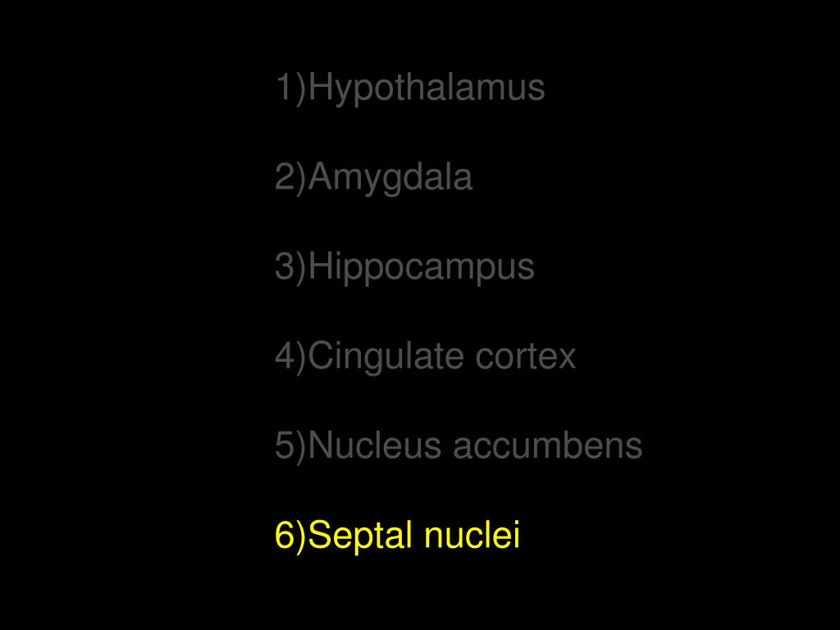The image size is (840, 630).
Task: Select the Amygdala text
Action: pos(390,178)
